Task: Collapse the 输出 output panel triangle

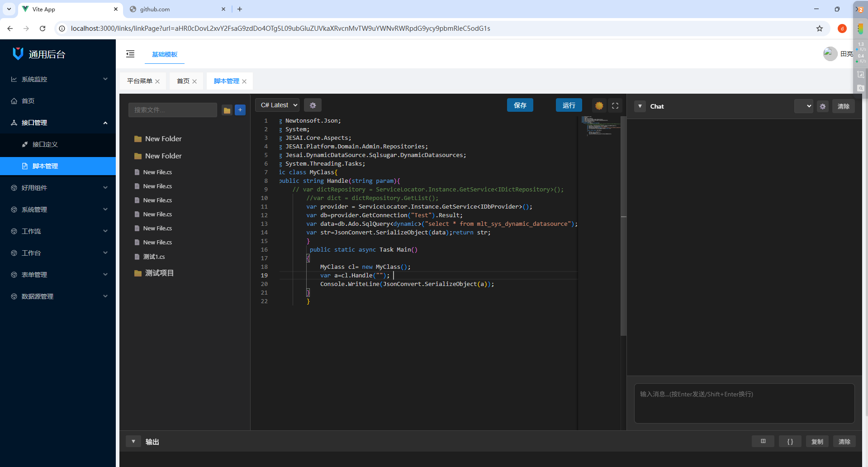Action: [133, 441]
